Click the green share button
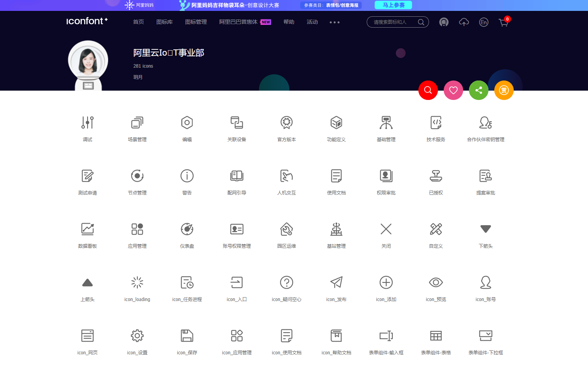This screenshot has height=366, width=588. click(x=478, y=90)
